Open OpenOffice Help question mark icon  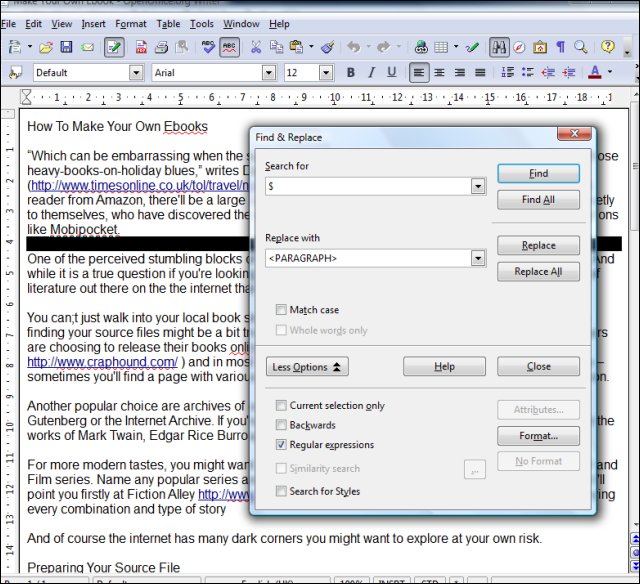tap(607, 47)
